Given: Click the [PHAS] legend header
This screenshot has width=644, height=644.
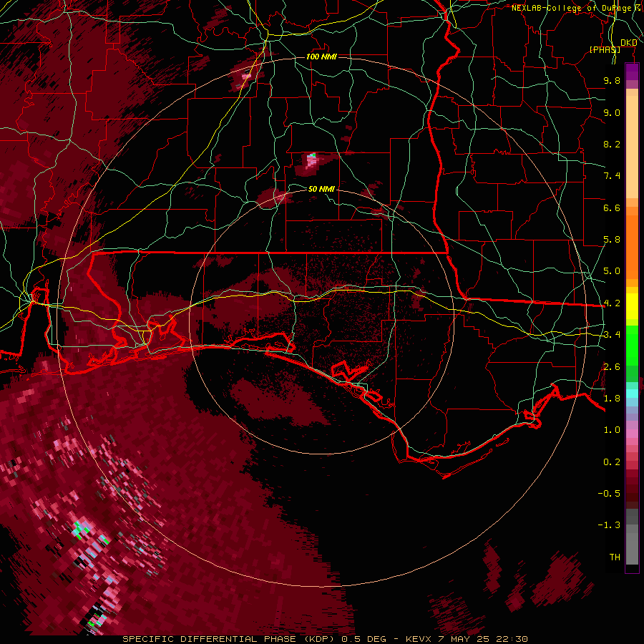Looking at the screenshot, I should [605, 49].
